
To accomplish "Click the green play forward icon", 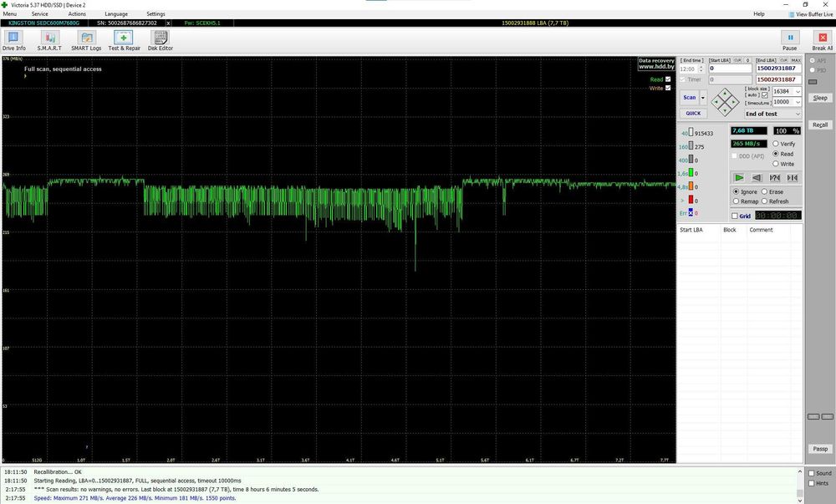I will point(739,177).
